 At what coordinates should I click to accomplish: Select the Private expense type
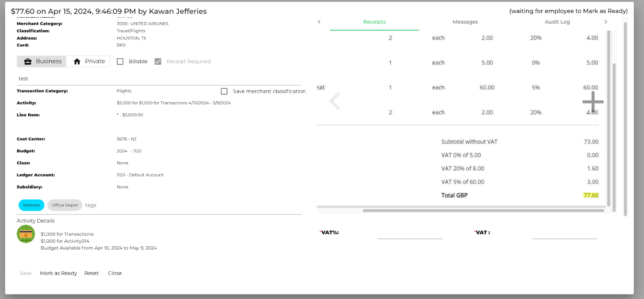pos(88,62)
